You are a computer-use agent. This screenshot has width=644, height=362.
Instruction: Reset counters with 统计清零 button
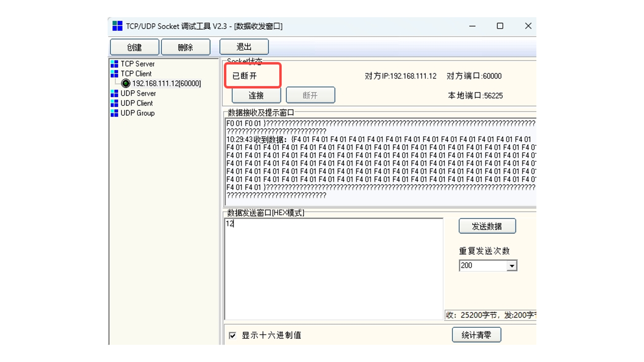(476, 335)
